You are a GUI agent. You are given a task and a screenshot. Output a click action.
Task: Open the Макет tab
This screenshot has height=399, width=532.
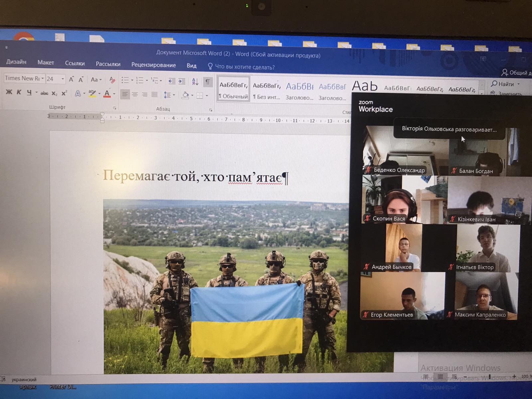[46, 63]
